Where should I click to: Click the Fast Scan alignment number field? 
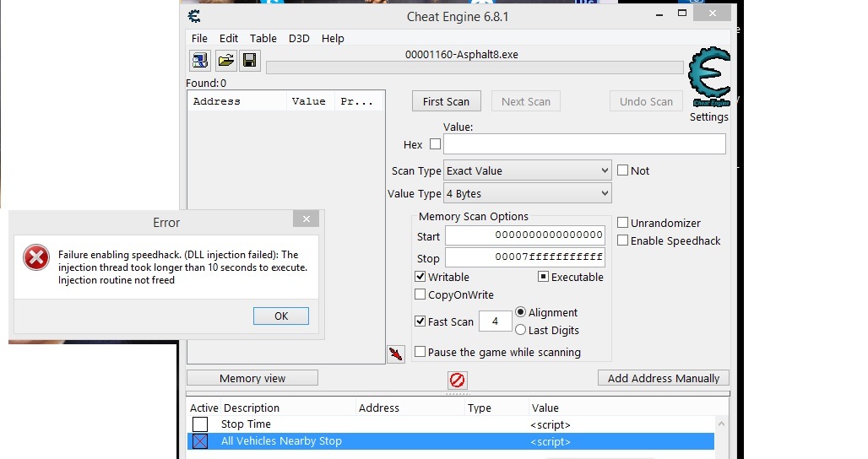[x=495, y=321]
